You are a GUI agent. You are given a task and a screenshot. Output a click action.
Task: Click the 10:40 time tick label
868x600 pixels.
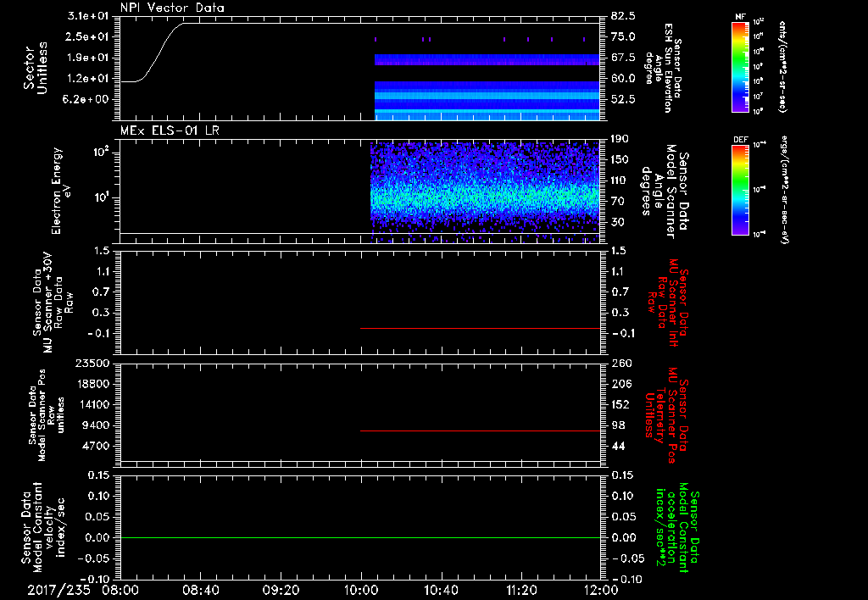pos(441,590)
